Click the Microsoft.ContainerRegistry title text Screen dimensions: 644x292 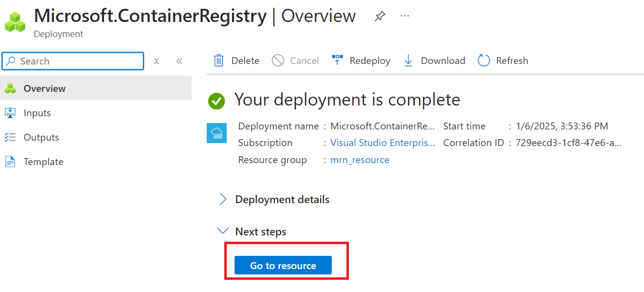(x=150, y=16)
